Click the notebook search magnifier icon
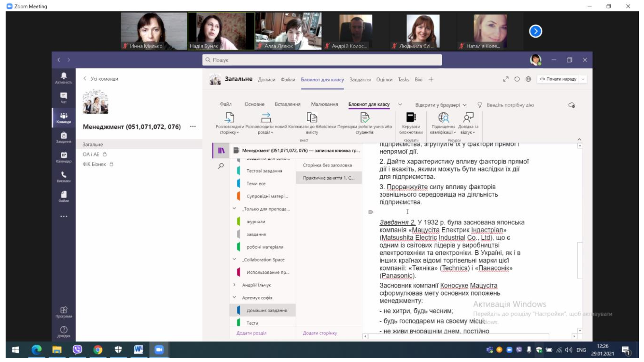The height and width of the screenshot is (362, 644). 221,166
